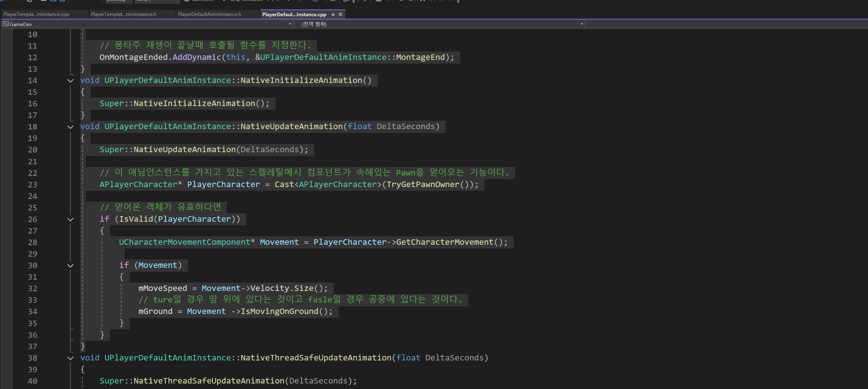
Task: Open the GameDev project dropdown arrow
Action: pyautogui.click(x=290, y=24)
